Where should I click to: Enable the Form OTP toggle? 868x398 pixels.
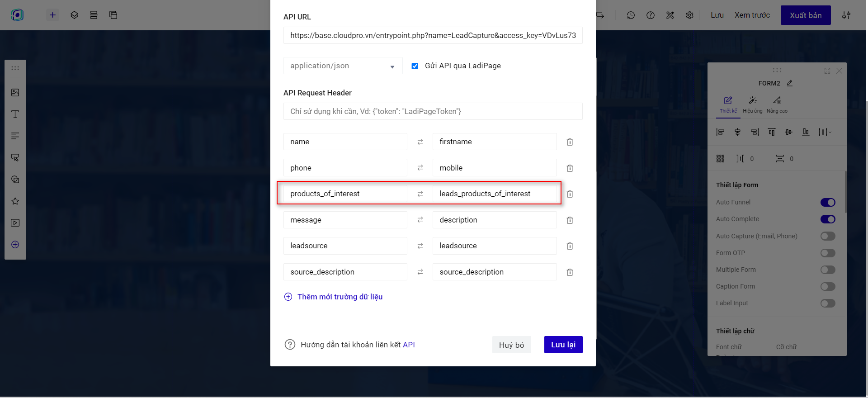pos(828,253)
